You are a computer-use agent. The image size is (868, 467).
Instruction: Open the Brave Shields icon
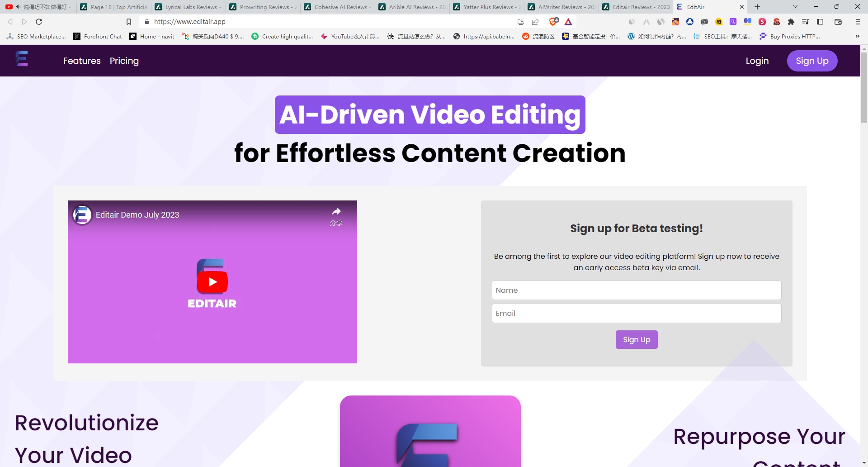tap(553, 22)
